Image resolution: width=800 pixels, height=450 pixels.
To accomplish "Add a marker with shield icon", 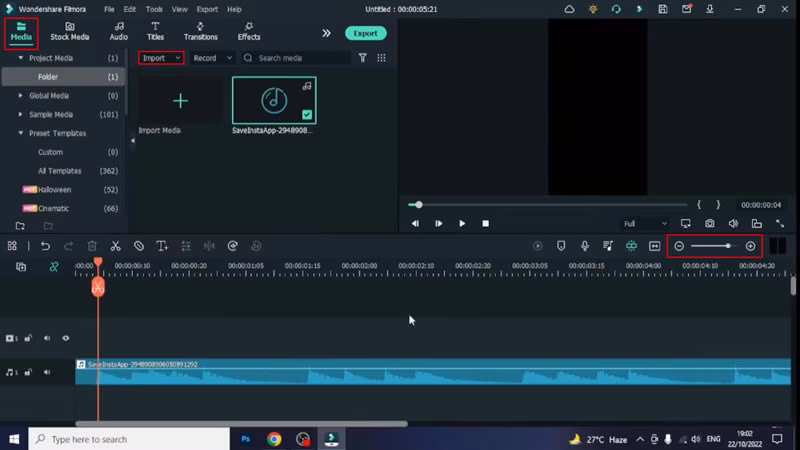I will 561,246.
